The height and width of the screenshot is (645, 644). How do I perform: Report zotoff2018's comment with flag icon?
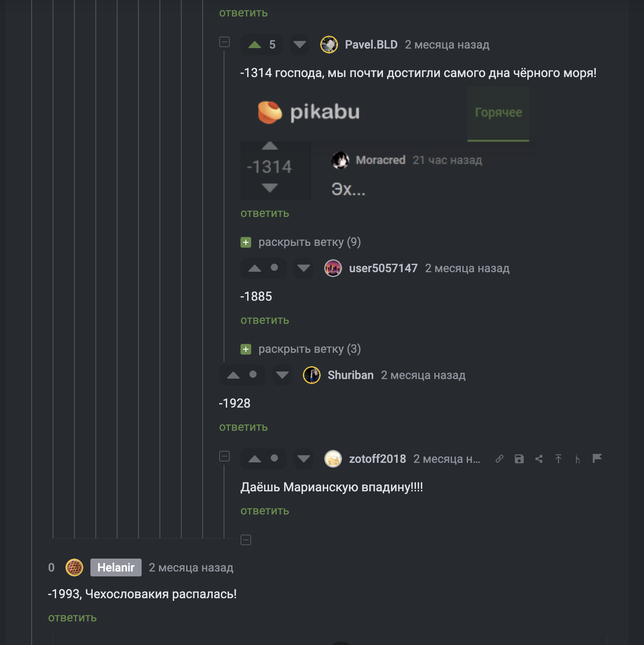tap(597, 458)
